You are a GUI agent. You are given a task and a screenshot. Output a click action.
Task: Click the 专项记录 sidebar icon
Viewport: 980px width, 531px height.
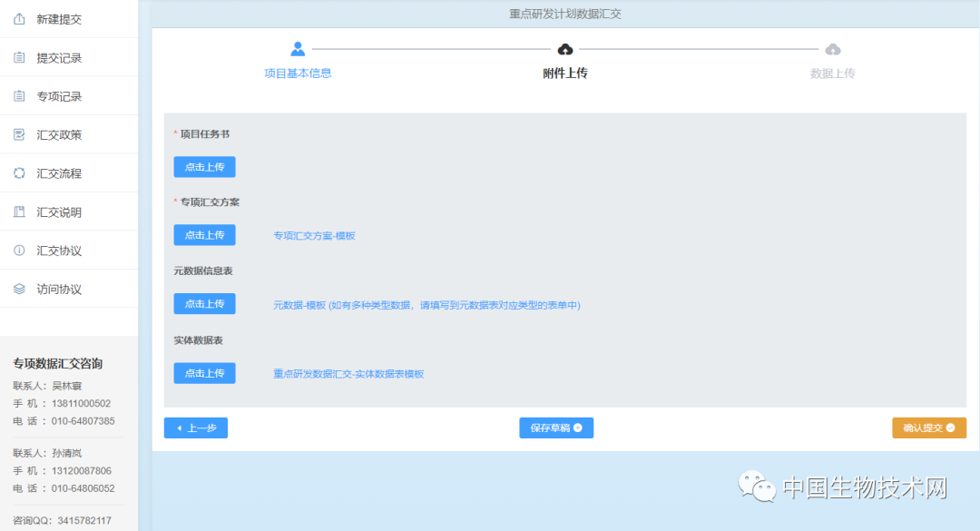pos(19,96)
